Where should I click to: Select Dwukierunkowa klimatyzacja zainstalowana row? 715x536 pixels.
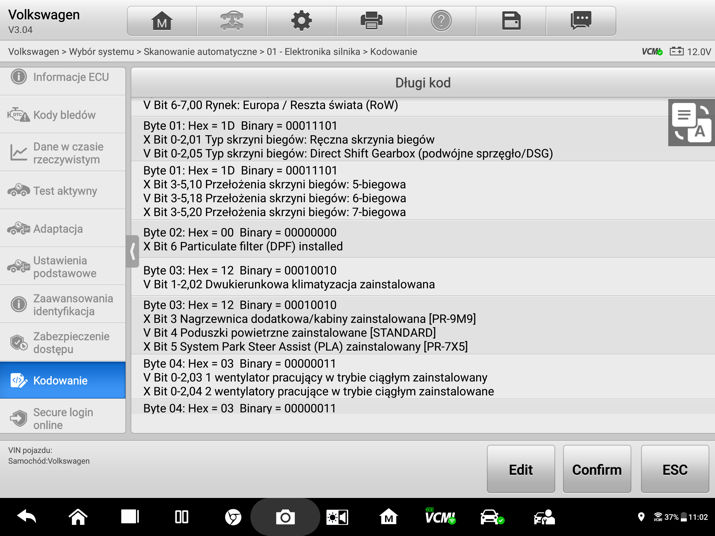289,285
